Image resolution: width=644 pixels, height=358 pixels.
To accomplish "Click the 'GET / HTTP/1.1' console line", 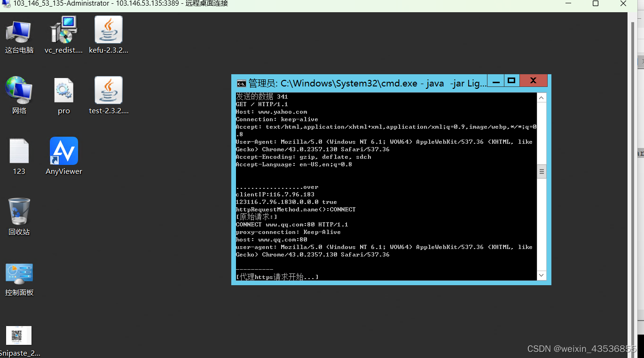I will pyautogui.click(x=262, y=104).
